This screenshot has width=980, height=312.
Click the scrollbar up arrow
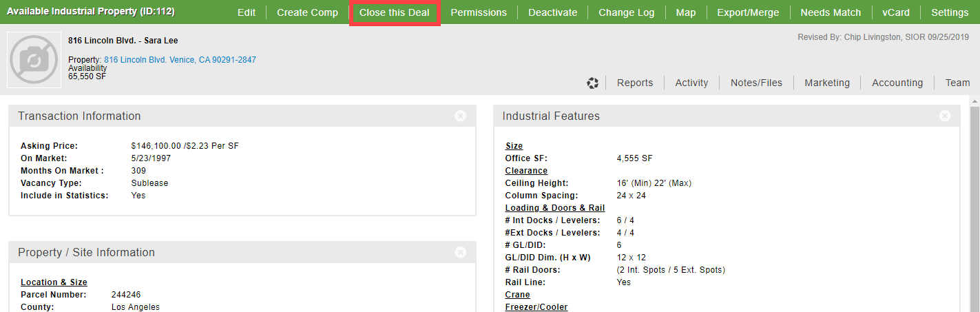point(974,101)
